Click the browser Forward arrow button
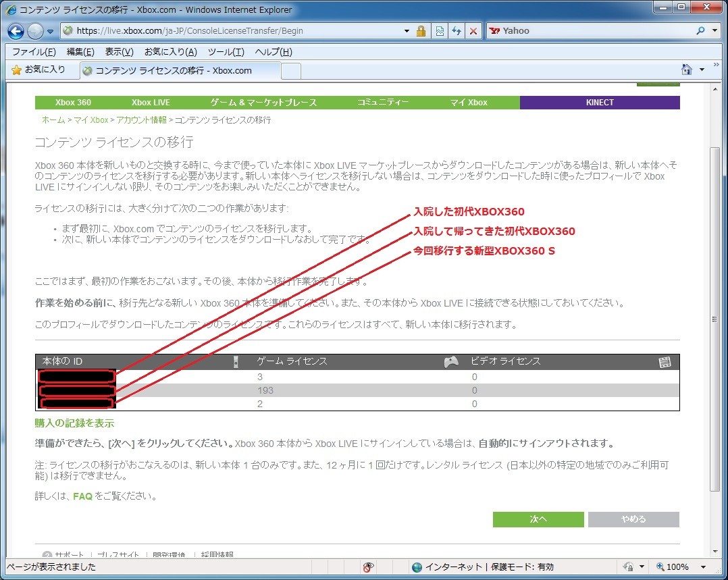 click(x=35, y=31)
